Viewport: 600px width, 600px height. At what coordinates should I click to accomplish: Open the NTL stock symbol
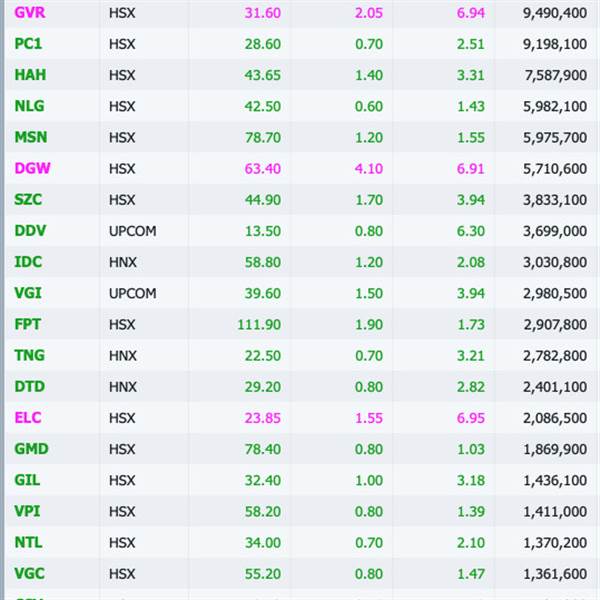tap(28, 543)
